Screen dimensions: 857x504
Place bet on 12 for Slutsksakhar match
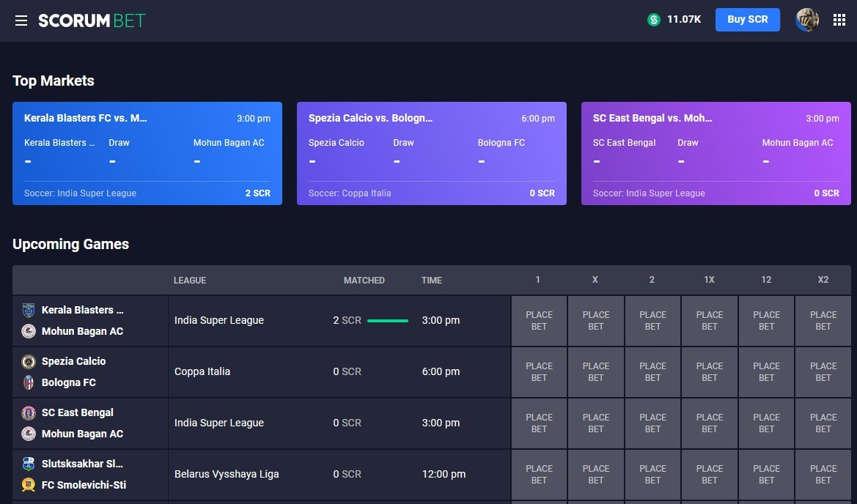[x=766, y=475]
